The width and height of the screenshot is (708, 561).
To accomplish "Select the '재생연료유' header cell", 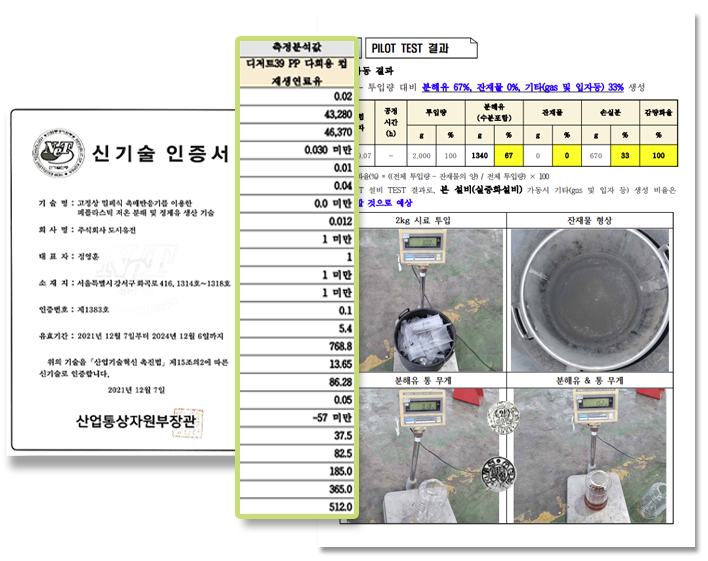I will [297, 81].
